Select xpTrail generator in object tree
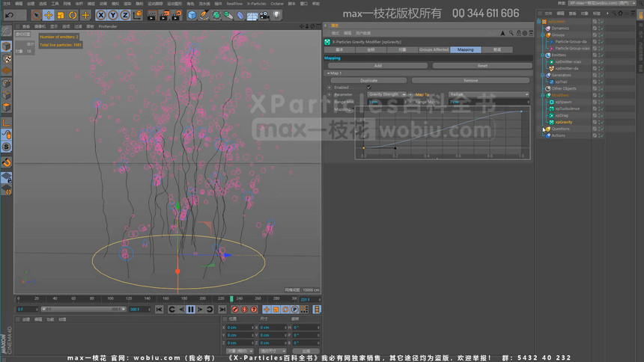The image size is (644, 362). [561, 82]
